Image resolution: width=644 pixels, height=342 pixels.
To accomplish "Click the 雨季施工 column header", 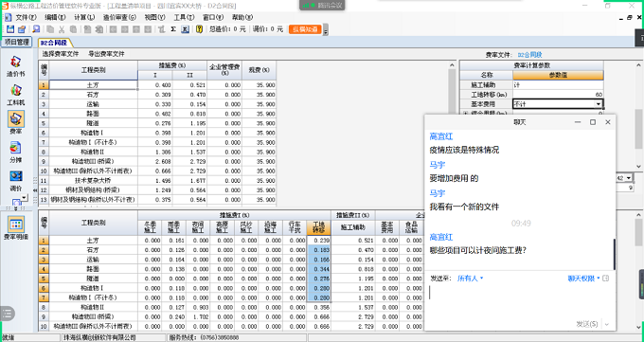I will click(173, 227).
